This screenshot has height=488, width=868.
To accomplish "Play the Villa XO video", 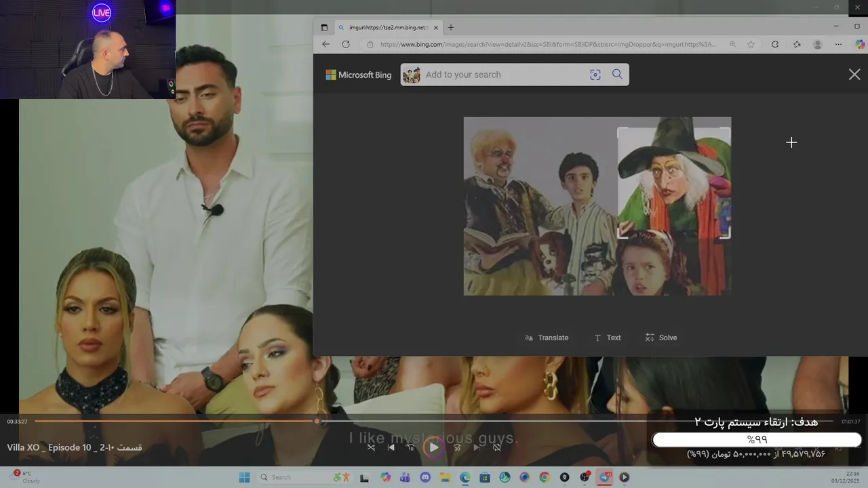I will point(433,447).
